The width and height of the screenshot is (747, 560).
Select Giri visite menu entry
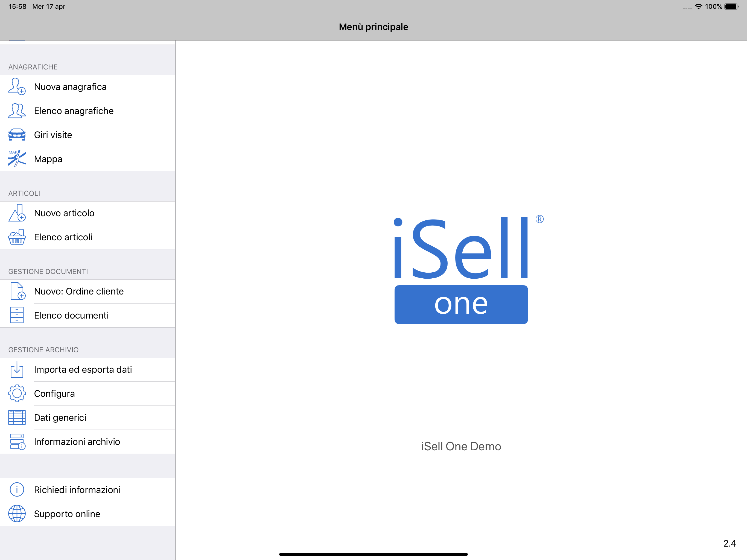(x=87, y=135)
